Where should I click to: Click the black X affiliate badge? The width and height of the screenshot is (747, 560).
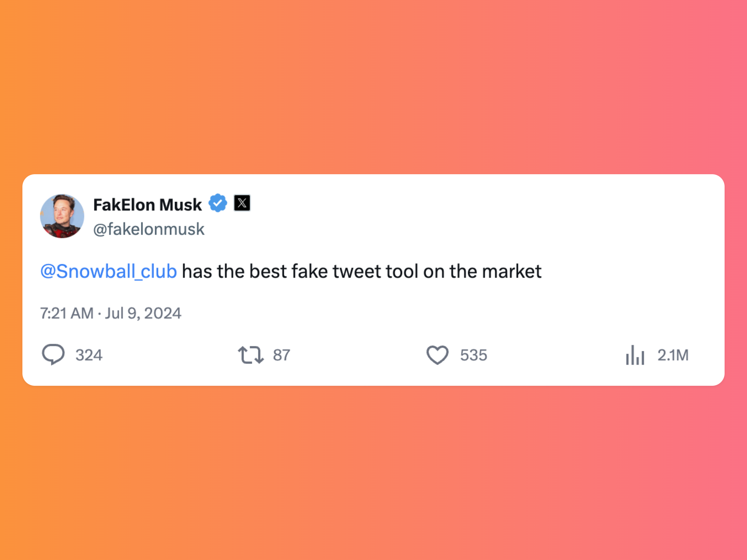[x=242, y=203]
